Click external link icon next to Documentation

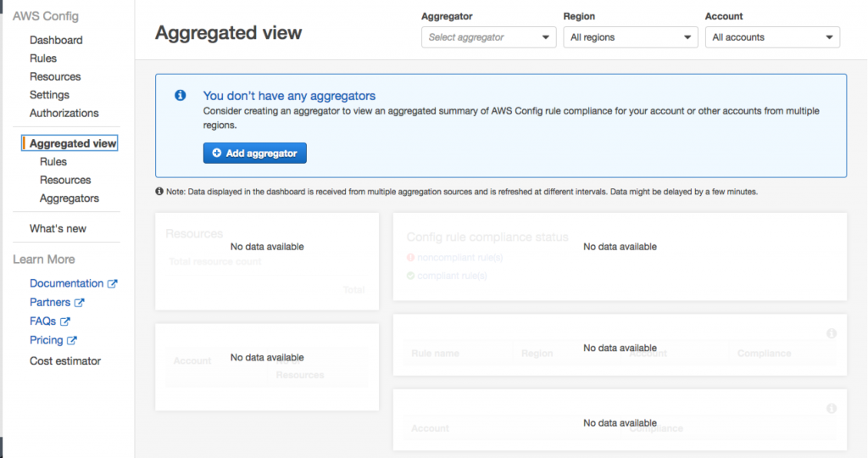(x=113, y=283)
